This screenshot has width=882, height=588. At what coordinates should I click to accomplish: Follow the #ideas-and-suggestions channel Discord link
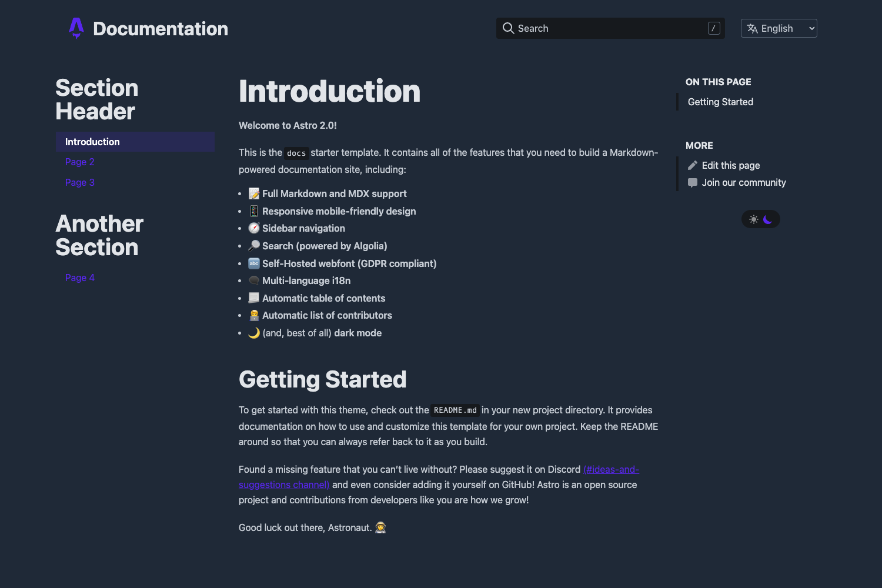[611, 469]
